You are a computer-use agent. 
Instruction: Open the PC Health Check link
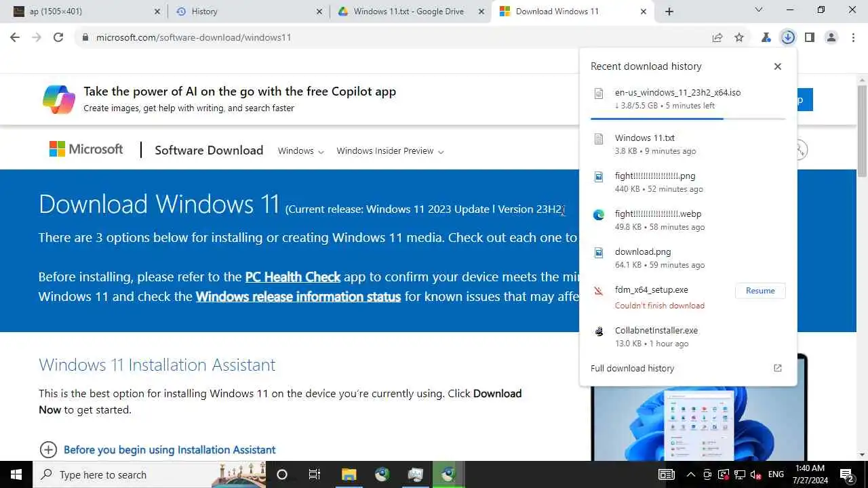pyautogui.click(x=293, y=277)
